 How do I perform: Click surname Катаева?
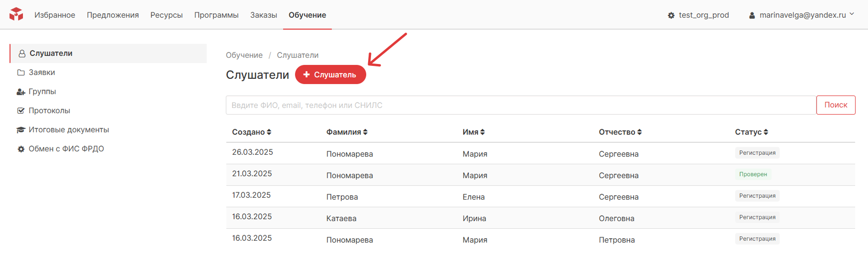(x=341, y=219)
